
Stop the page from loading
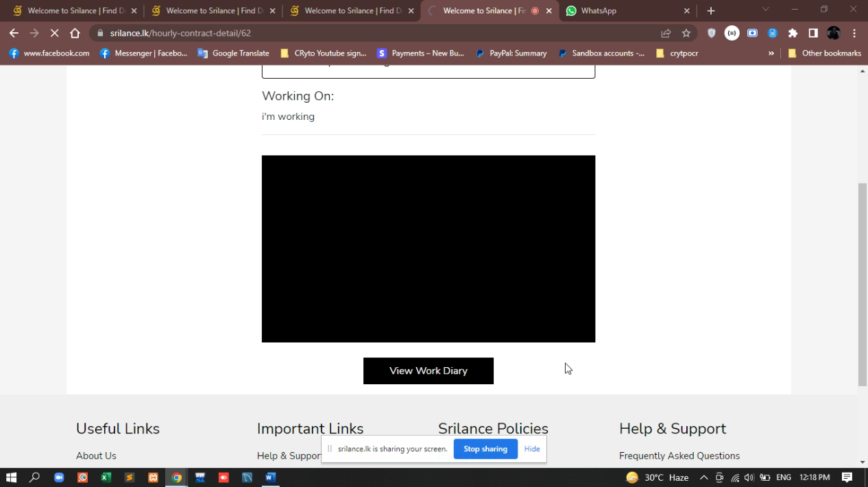55,33
